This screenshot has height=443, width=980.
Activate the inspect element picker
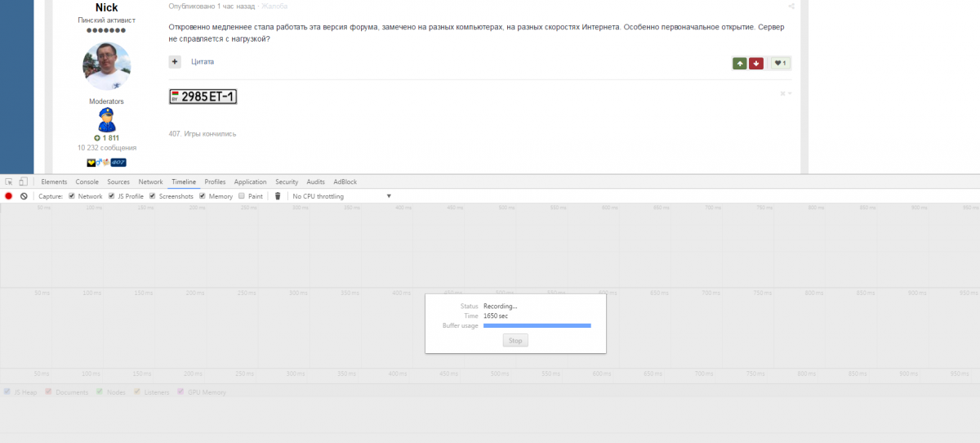[8, 181]
